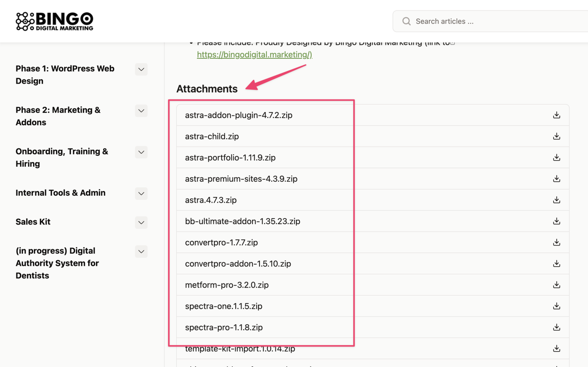This screenshot has width=588, height=367.
Task: Download astra-portfolio-1.11.9.zip using its icon
Action: pyautogui.click(x=556, y=157)
